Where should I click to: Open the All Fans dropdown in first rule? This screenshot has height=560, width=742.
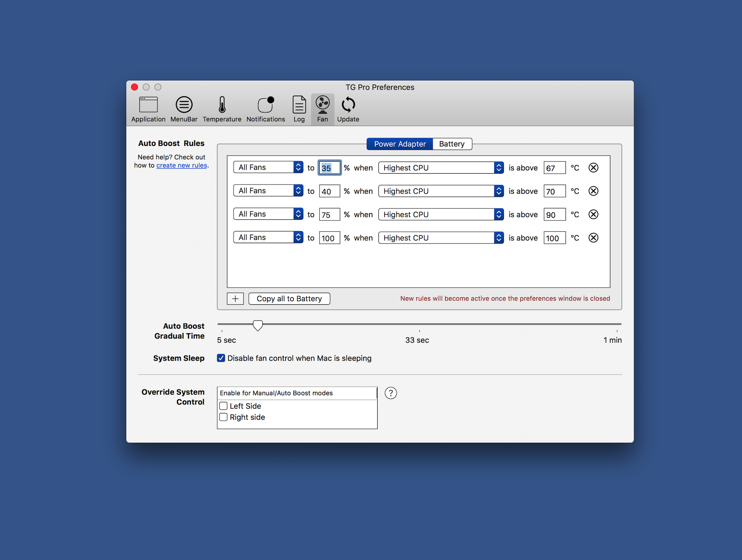click(x=268, y=167)
